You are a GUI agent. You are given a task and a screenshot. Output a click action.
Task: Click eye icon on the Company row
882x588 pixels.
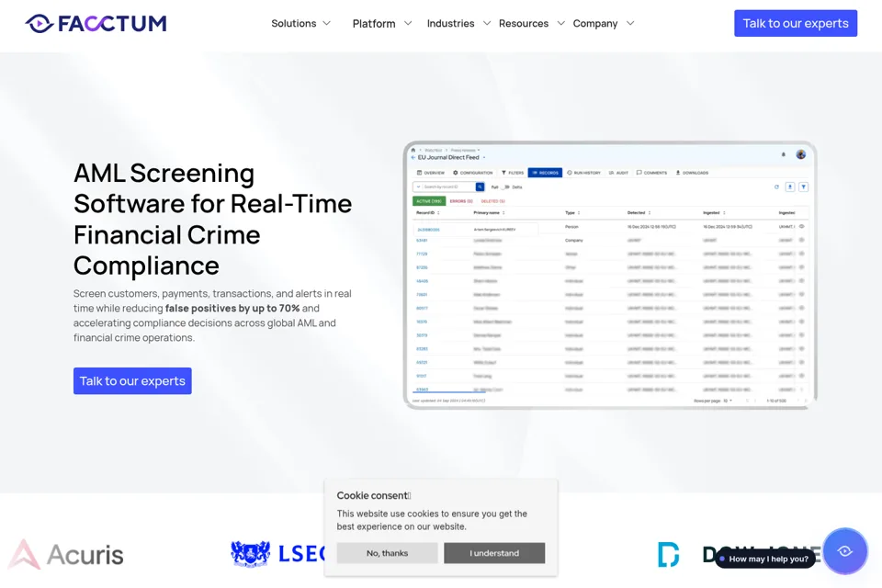point(801,241)
